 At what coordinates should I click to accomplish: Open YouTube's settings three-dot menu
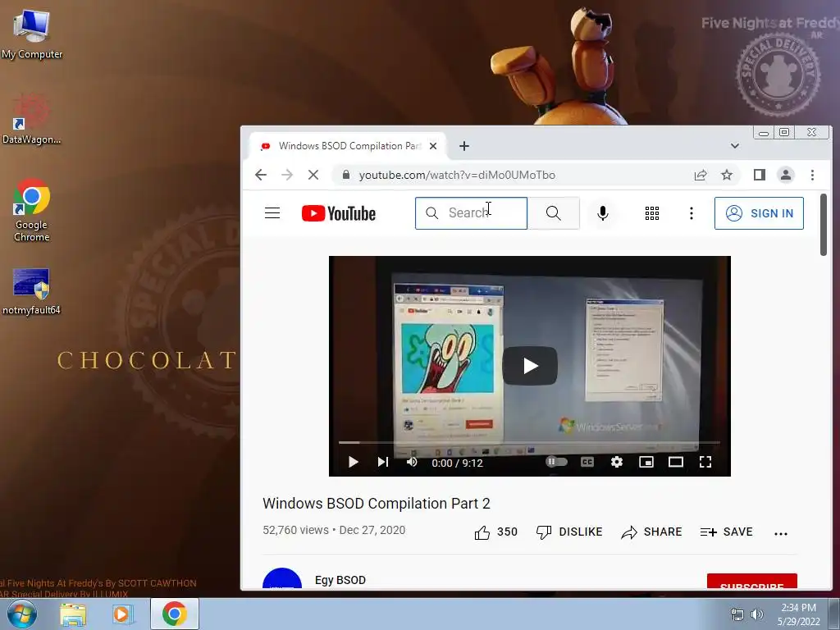[x=691, y=213]
